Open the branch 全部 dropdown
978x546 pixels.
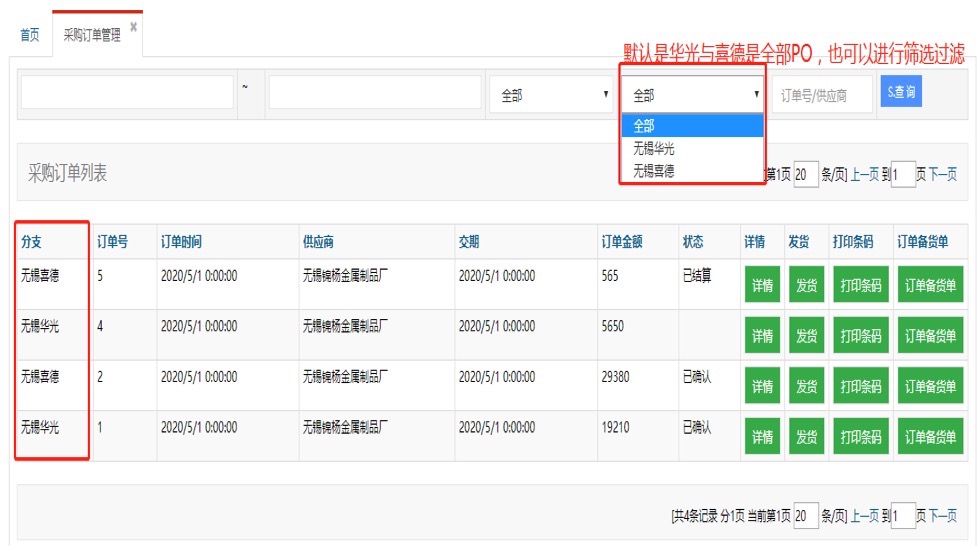click(692, 95)
